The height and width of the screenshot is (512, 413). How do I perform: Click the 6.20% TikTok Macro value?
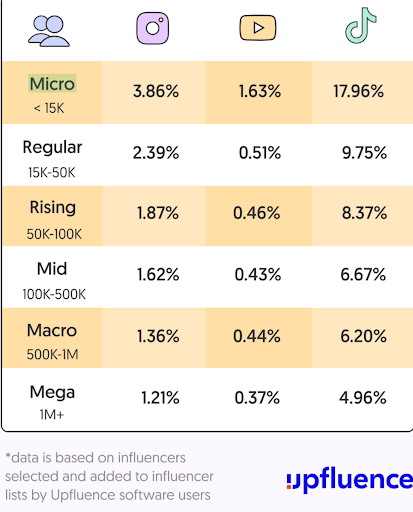pyautogui.click(x=363, y=336)
